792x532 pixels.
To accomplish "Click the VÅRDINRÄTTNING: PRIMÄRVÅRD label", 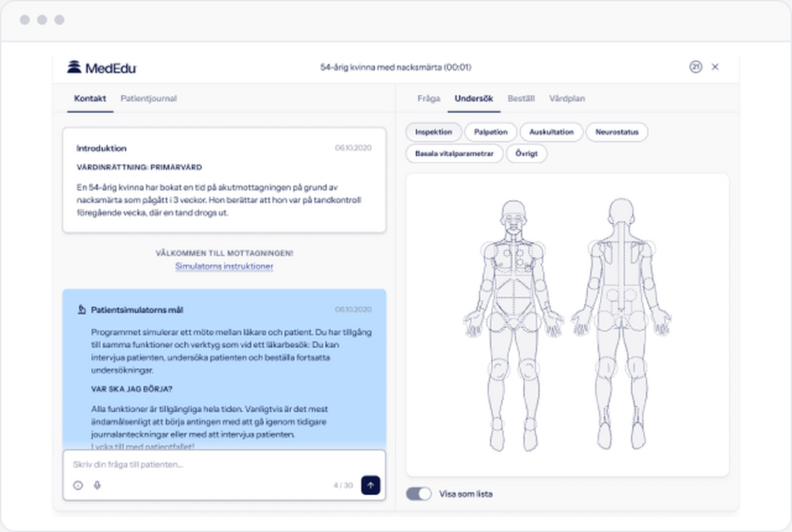I will 139,167.
